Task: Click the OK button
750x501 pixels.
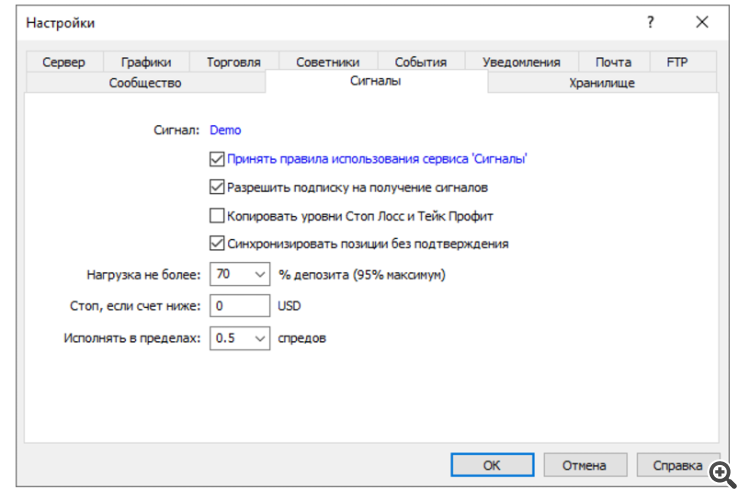Action: [x=492, y=465]
